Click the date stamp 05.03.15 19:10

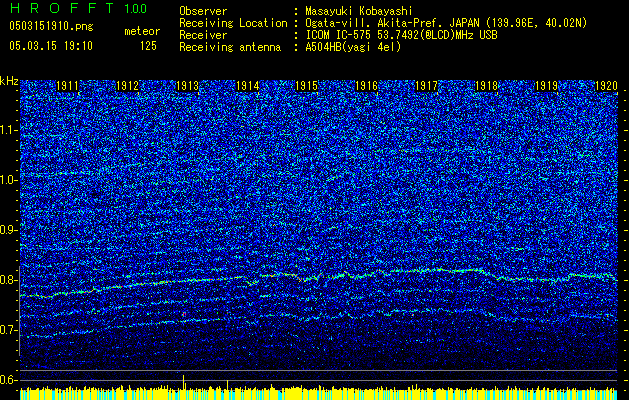point(51,46)
